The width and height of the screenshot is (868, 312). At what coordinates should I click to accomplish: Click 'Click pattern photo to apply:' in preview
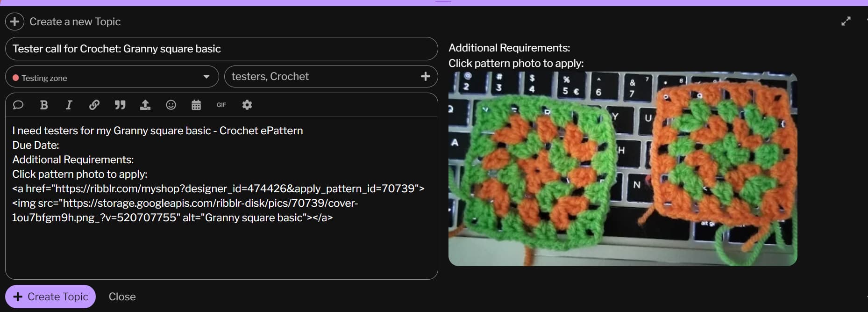pos(516,63)
